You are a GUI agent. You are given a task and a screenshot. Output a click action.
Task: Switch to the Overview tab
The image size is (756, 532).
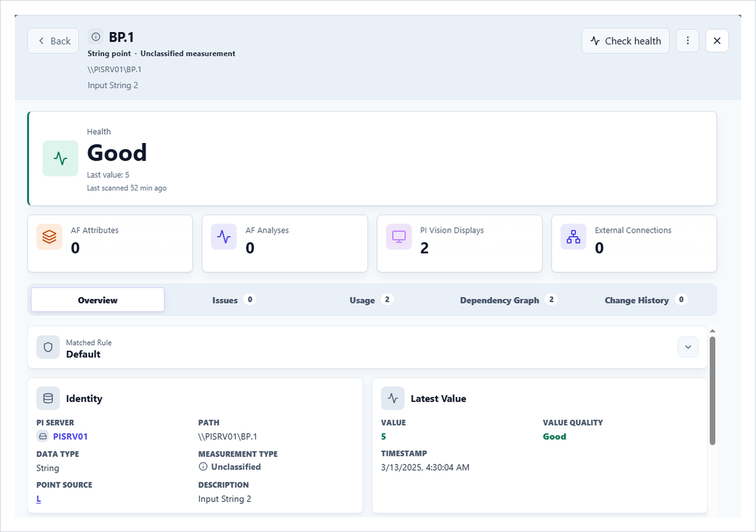97,300
